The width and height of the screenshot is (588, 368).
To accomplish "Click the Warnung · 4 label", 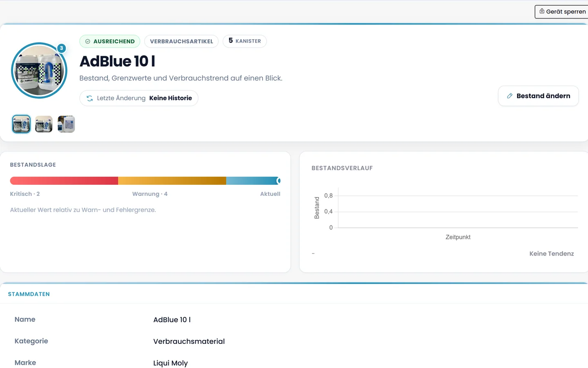I will pyautogui.click(x=150, y=194).
